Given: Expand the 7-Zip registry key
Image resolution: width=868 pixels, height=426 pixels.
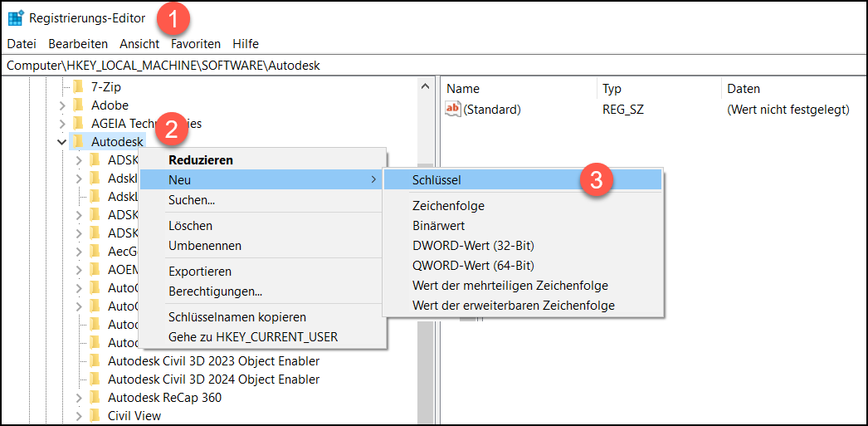Looking at the screenshot, I should [x=61, y=87].
